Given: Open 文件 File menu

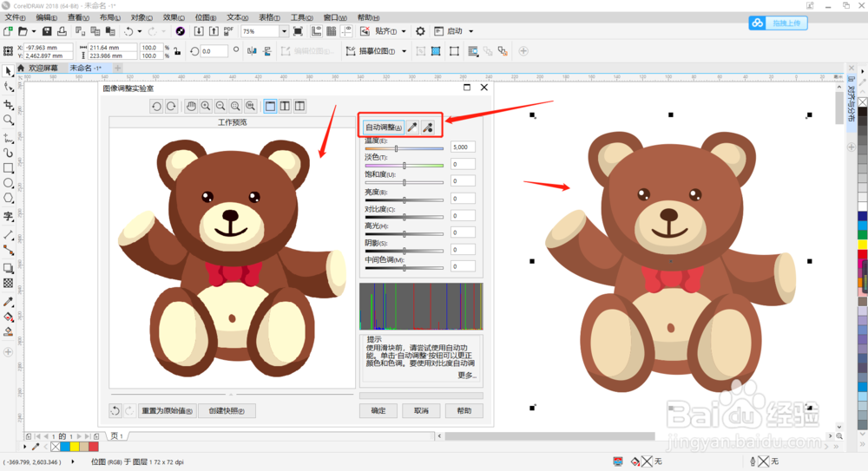Looking at the screenshot, I should 15,17.
